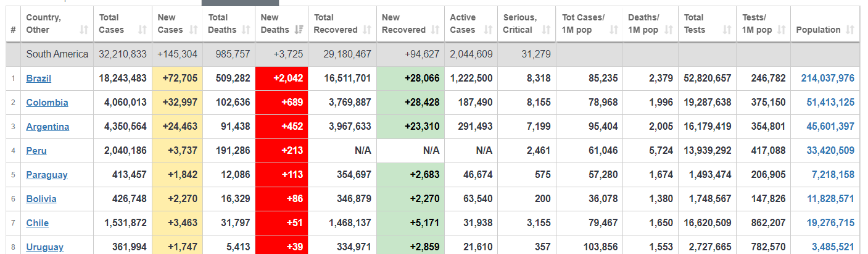Sort table by Active Cases arrows
This screenshot has width=868, height=254.
tap(487, 30)
